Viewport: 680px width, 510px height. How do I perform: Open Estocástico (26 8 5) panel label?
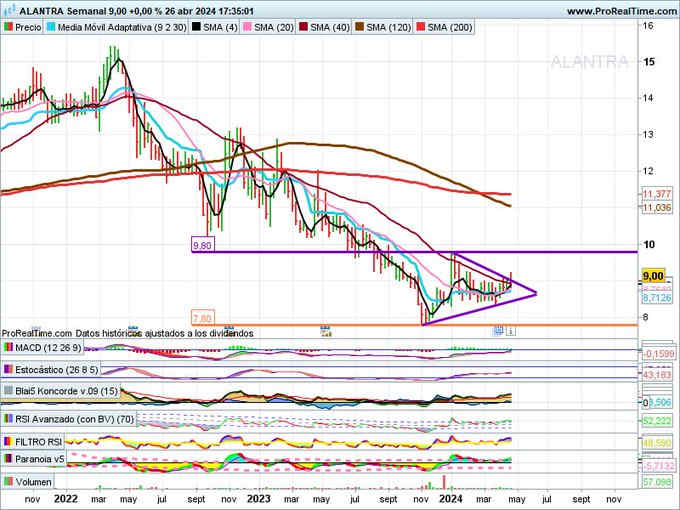[x=56, y=369]
